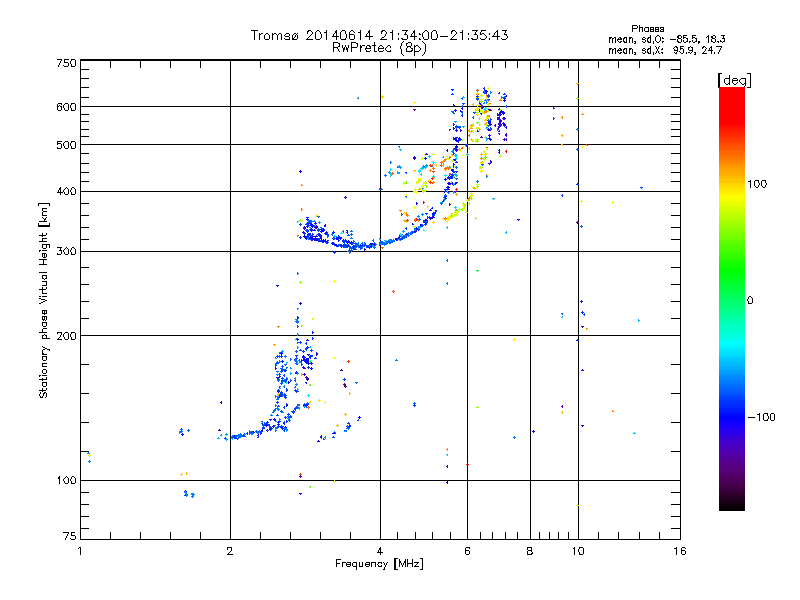Click the y-axis tick label '600'
Viewport: 800px width, 600px height.
click(x=66, y=107)
